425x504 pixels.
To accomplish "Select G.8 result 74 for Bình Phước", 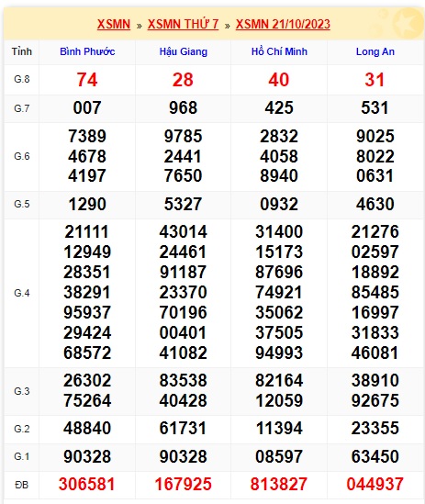I will [x=87, y=80].
